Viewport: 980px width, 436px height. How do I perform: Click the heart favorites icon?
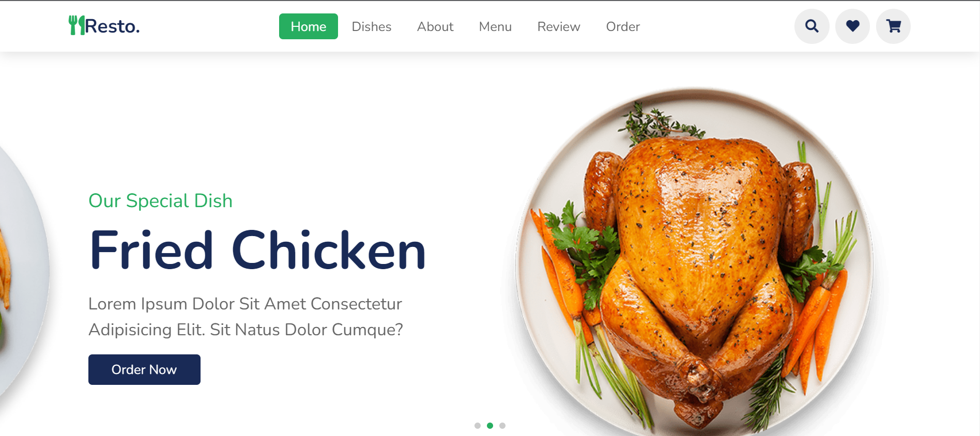[x=852, y=26]
